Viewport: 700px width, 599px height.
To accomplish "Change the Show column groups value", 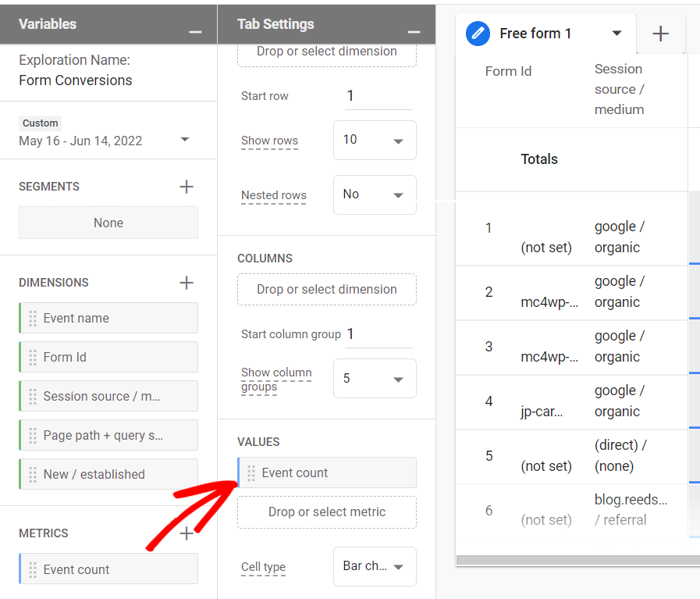I will [375, 379].
